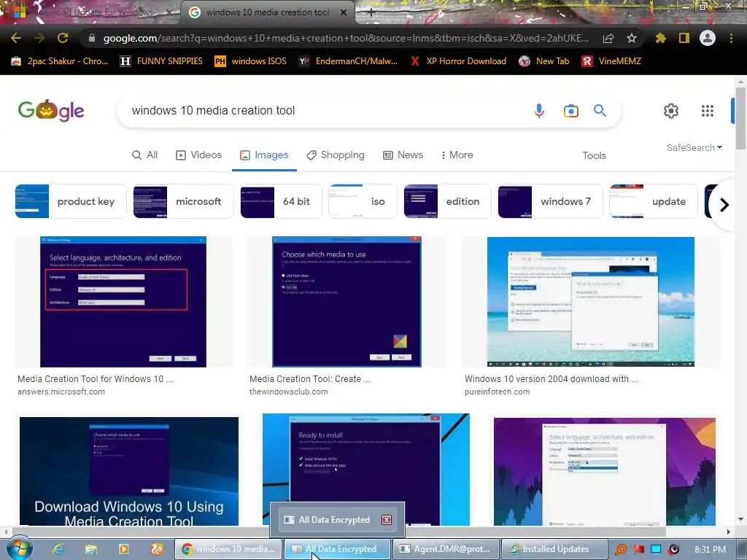747x560 pixels.
Task: Show next suggestion chips with arrow
Action: pyautogui.click(x=724, y=205)
